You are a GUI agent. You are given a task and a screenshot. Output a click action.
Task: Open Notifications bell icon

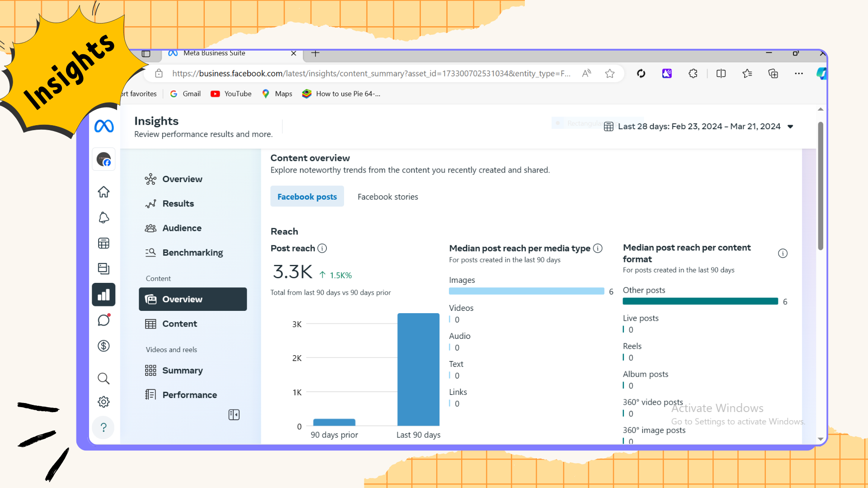pyautogui.click(x=104, y=218)
